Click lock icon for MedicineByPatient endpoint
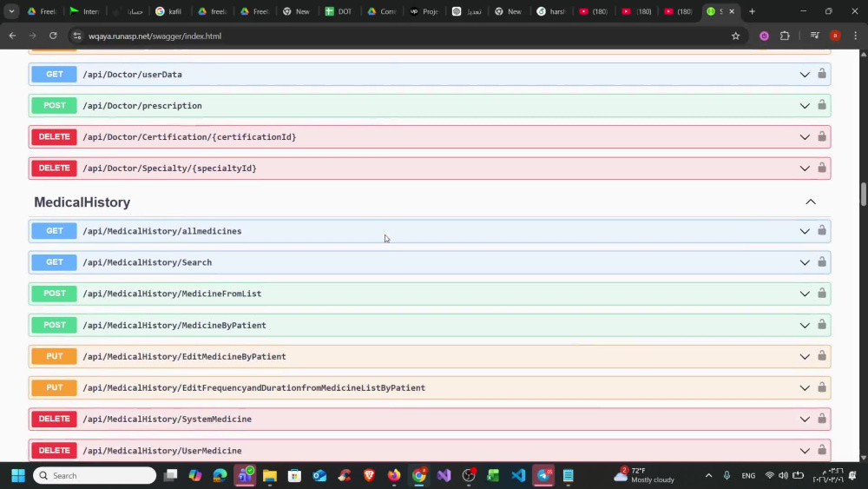The height and width of the screenshot is (489, 868). (x=821, y=325)
